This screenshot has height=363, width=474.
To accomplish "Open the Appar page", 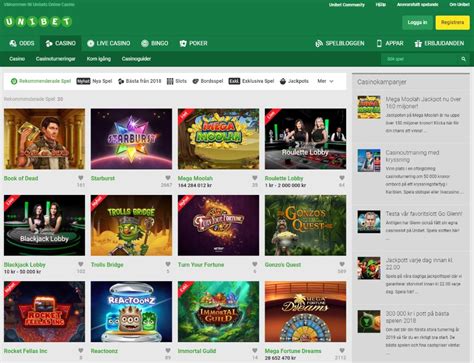I will [390, 43].
